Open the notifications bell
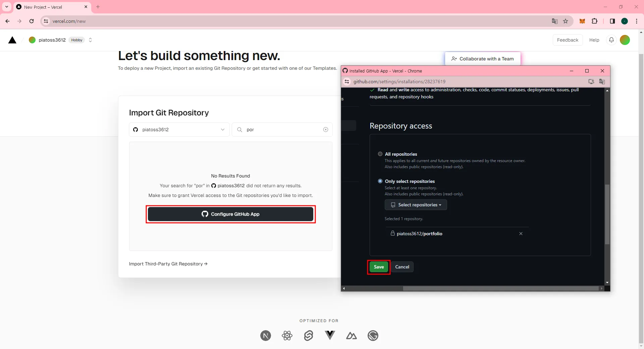 click(611, 40)
